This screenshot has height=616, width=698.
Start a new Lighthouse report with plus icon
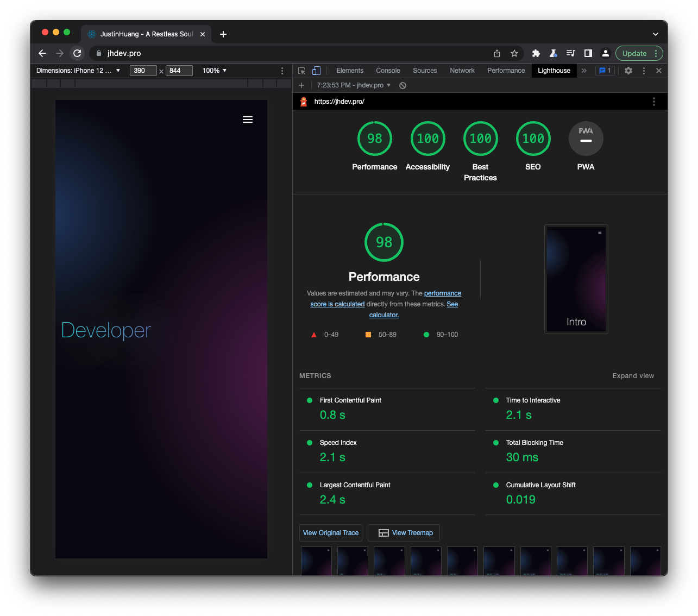[x=301, y=85]
